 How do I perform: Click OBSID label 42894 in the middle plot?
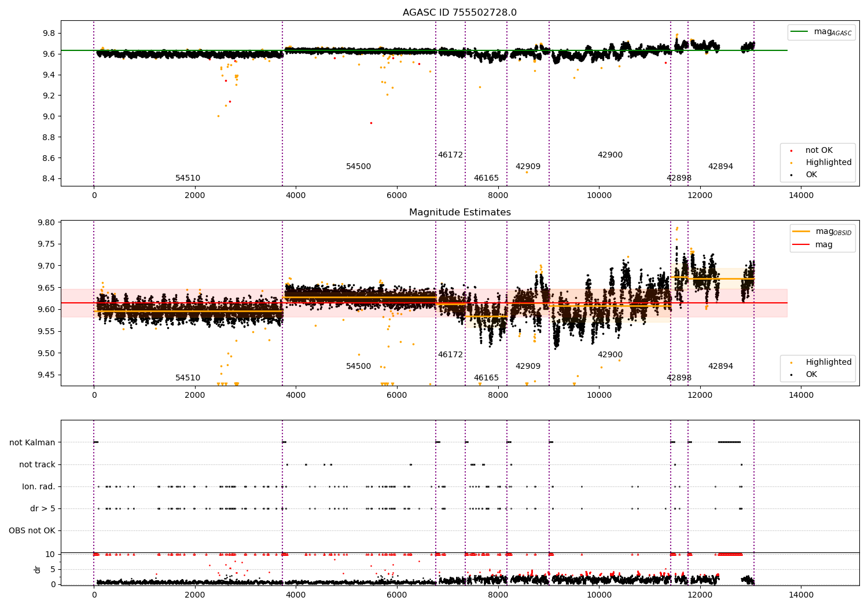click(x=720, y=367)
